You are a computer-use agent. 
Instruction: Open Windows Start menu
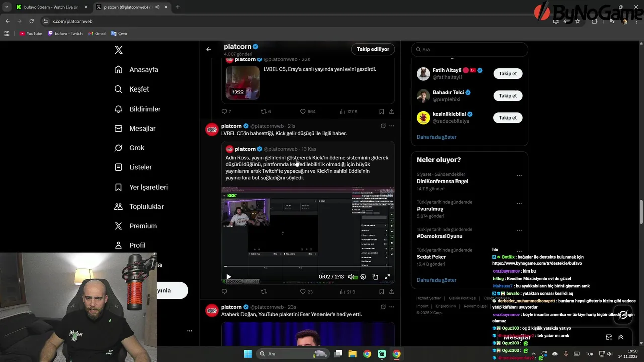point(248,354)
